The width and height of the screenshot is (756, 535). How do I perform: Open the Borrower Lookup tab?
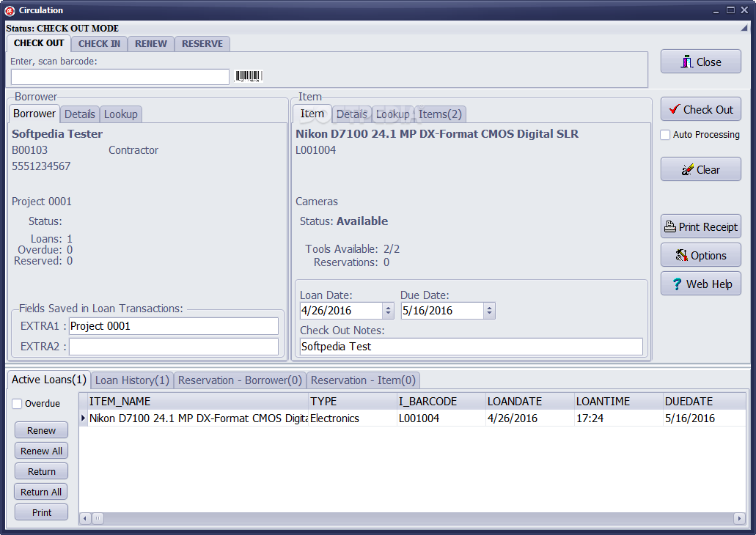(x=120, y=114)
